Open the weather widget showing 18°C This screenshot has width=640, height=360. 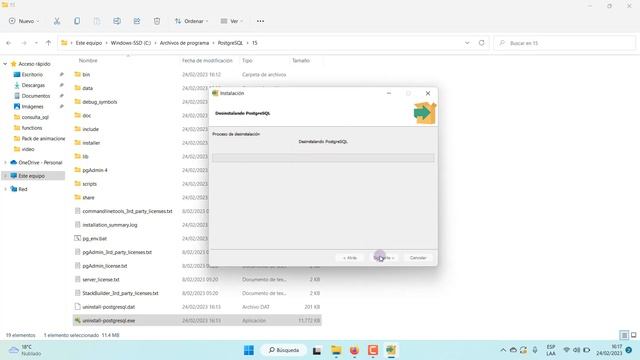[24, 350]
